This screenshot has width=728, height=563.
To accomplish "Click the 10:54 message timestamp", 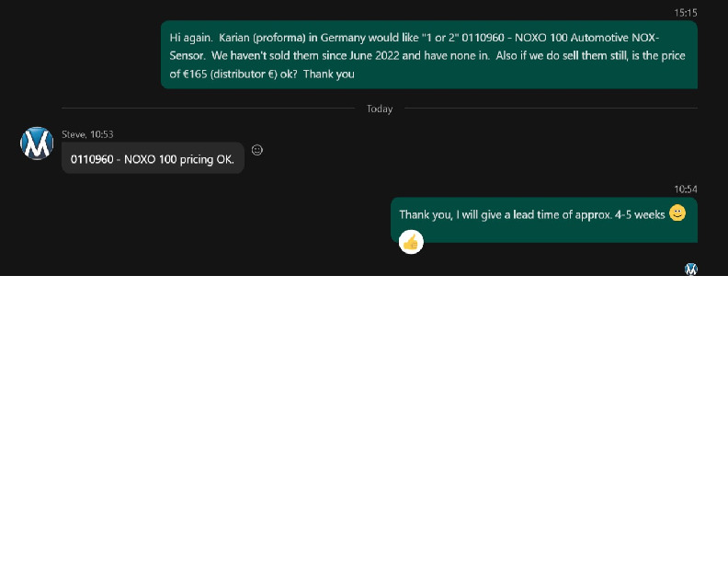I will click(685, 190).
